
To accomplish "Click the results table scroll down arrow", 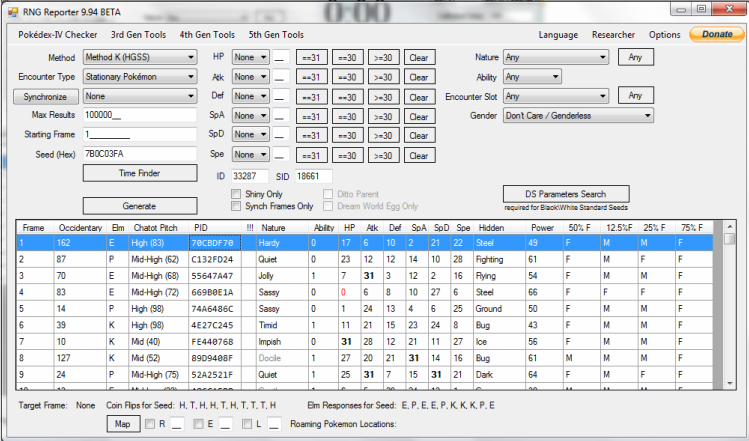I will click(729, 384).
